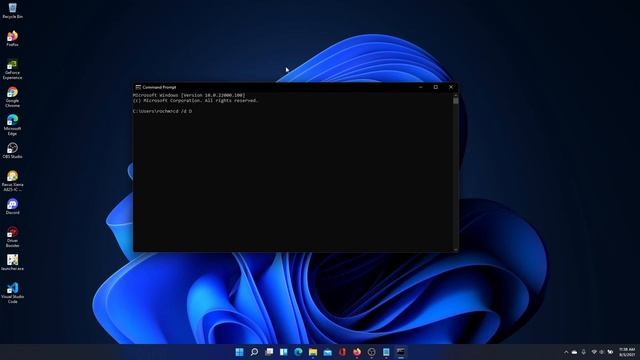Open the Mail app on taskbar
The height and width of the screenshot is (360, 640).
point(328,352)
